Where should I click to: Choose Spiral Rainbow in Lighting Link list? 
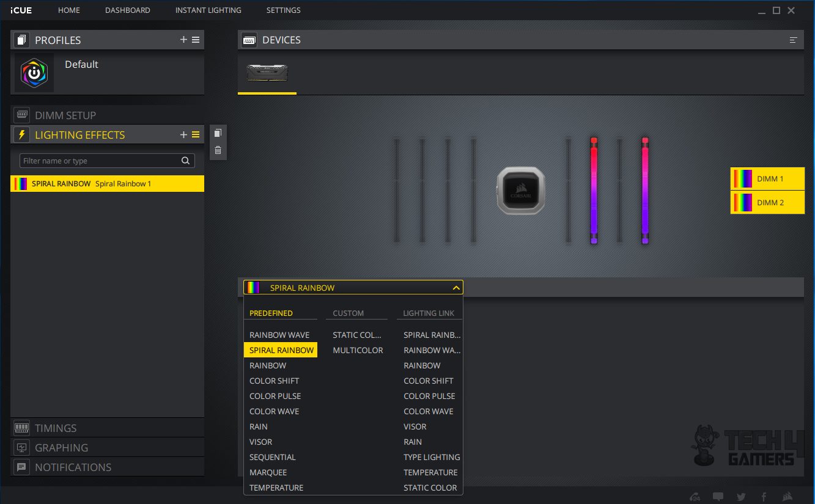[432, 335]
